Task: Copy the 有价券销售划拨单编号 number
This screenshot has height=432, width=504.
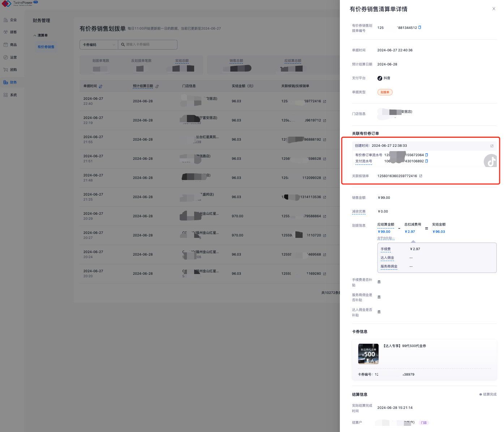Action: (x=420, y=27)
